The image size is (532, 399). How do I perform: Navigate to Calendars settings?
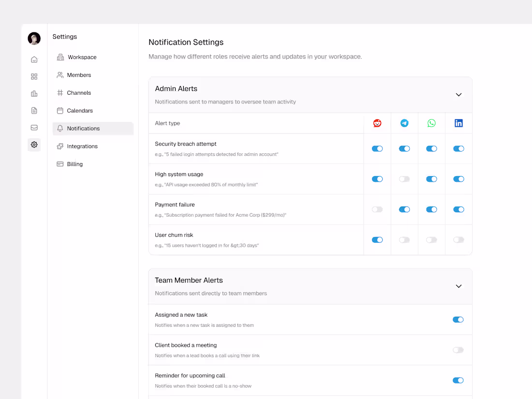click(x=80, y=110)
